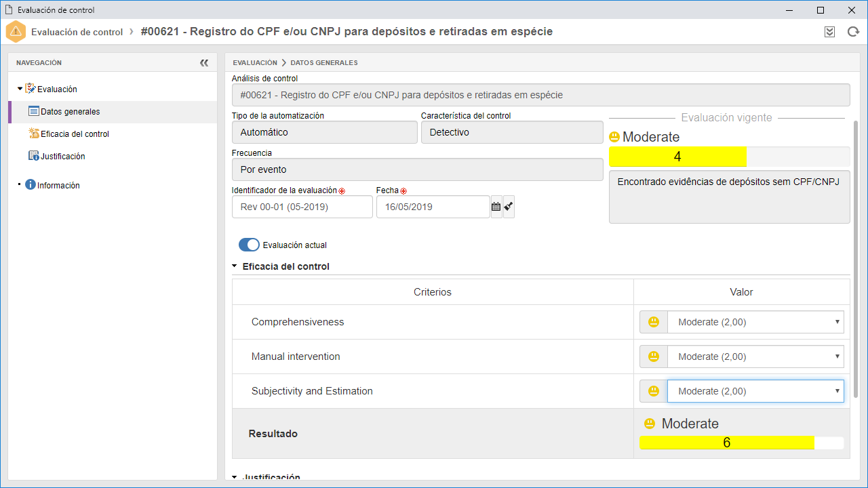Toggle the Evaluación actual switch
The width and height of the screenshot is (868, 488).
point(249,245)
